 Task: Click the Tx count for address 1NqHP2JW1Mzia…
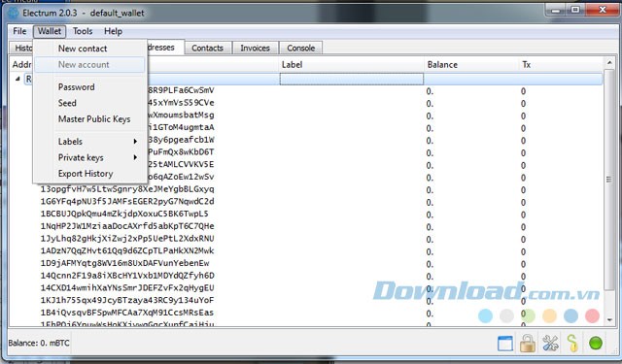pyautogui.click(x=523, y=226)
